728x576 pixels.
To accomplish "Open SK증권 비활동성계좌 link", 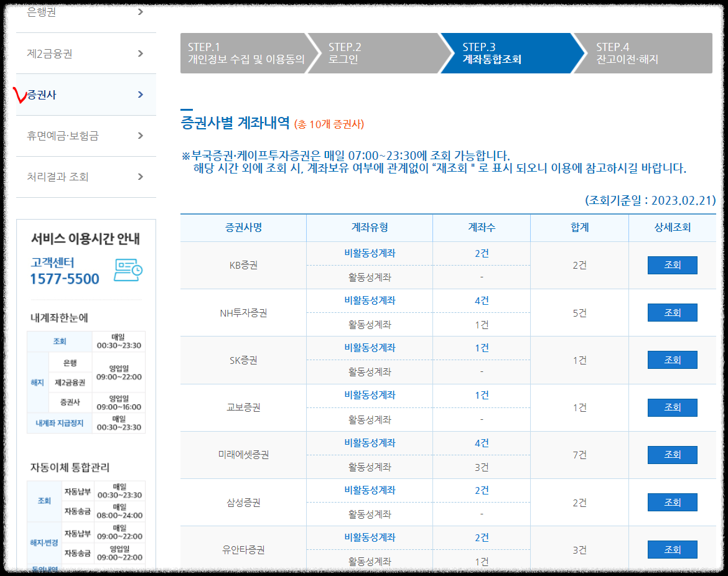I will click(370, 348).
